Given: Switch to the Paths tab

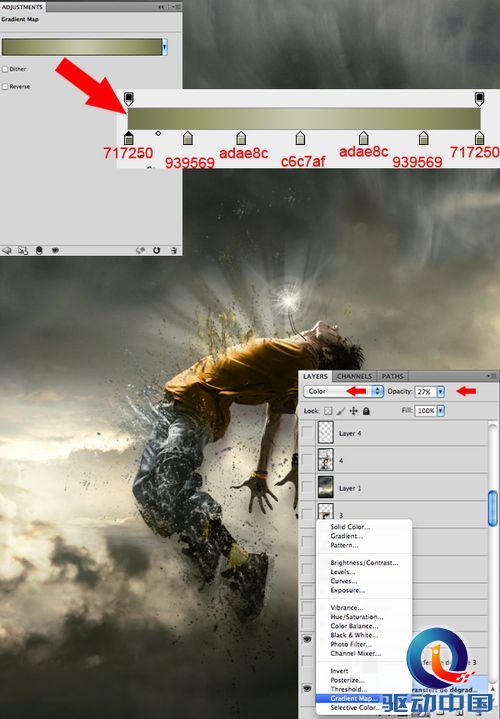Looking at the screenshot, I should (x=393, y=376).
